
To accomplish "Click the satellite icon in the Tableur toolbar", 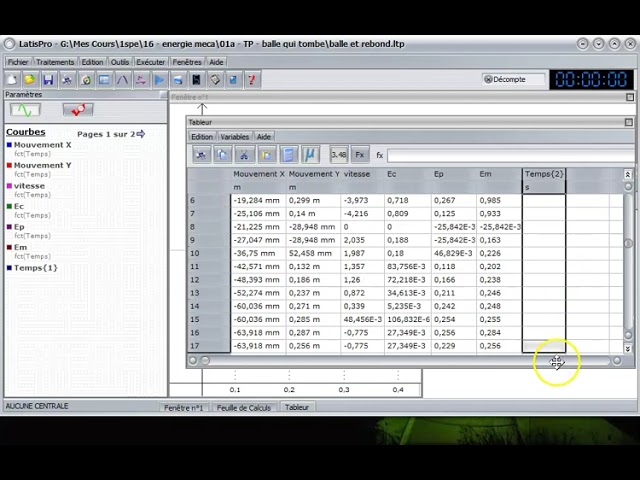I will pos(201,155).
